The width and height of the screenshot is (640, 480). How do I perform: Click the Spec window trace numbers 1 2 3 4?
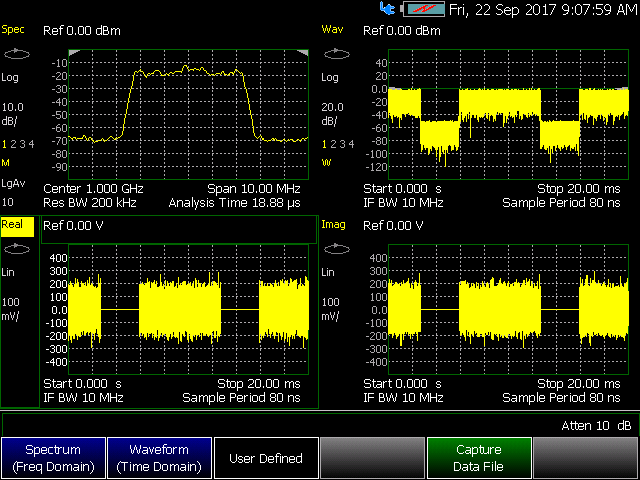(18, 144)
